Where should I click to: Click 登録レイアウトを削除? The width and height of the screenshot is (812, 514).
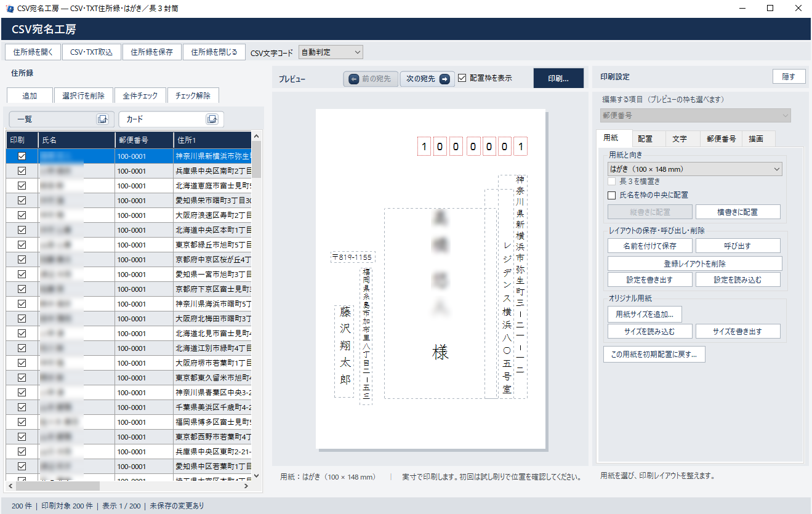(694, 263)
